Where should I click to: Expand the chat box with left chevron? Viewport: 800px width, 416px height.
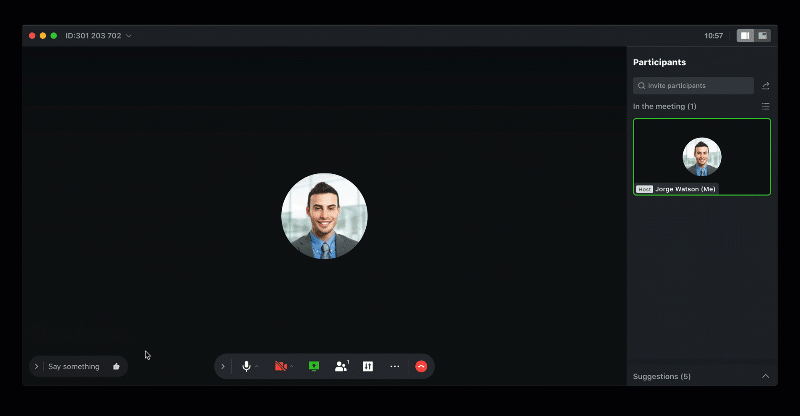[36, 366]
